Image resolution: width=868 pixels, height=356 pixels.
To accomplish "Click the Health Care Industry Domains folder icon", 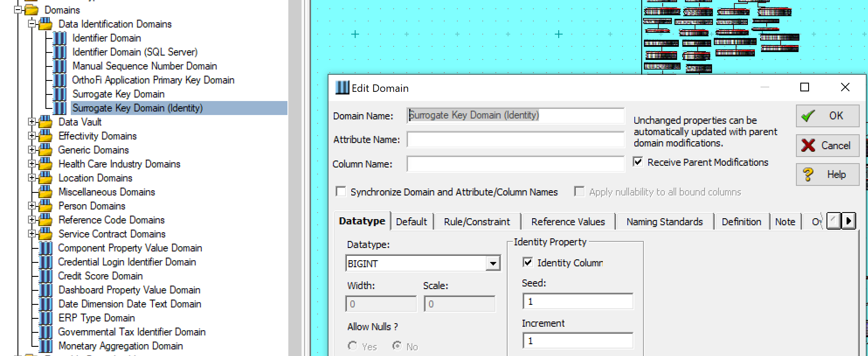I will 45,164.
